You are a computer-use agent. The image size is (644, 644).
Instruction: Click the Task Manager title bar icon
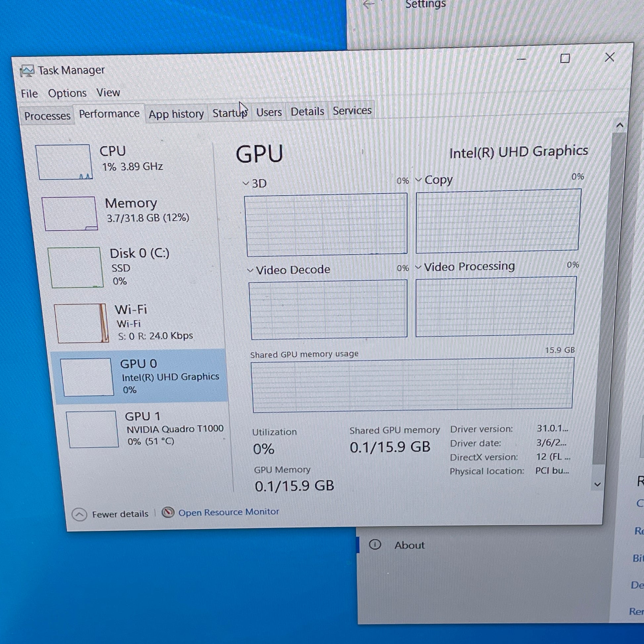27,71
